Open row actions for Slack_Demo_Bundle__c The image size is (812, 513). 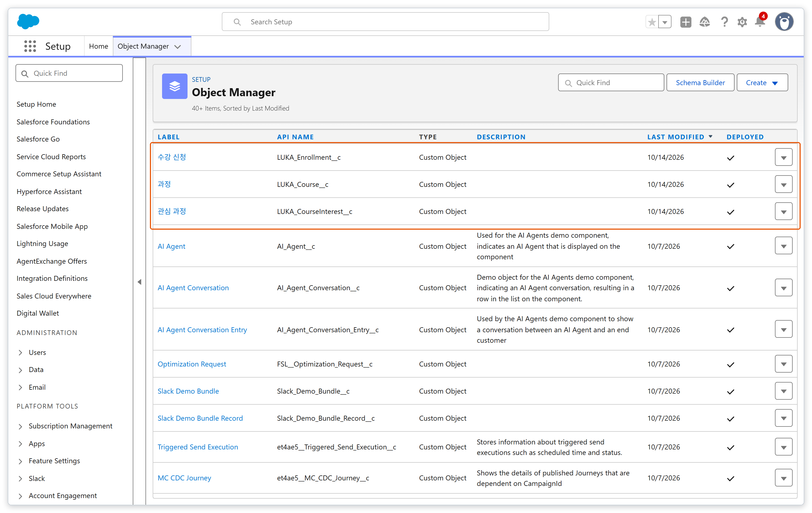[783, 391]
